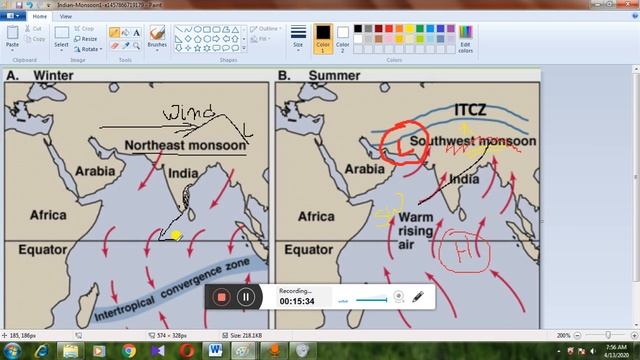The width and height of the screenshot is (640, 360).
Task: Select the Down arrow shape
Action: (x=179, y=48)
